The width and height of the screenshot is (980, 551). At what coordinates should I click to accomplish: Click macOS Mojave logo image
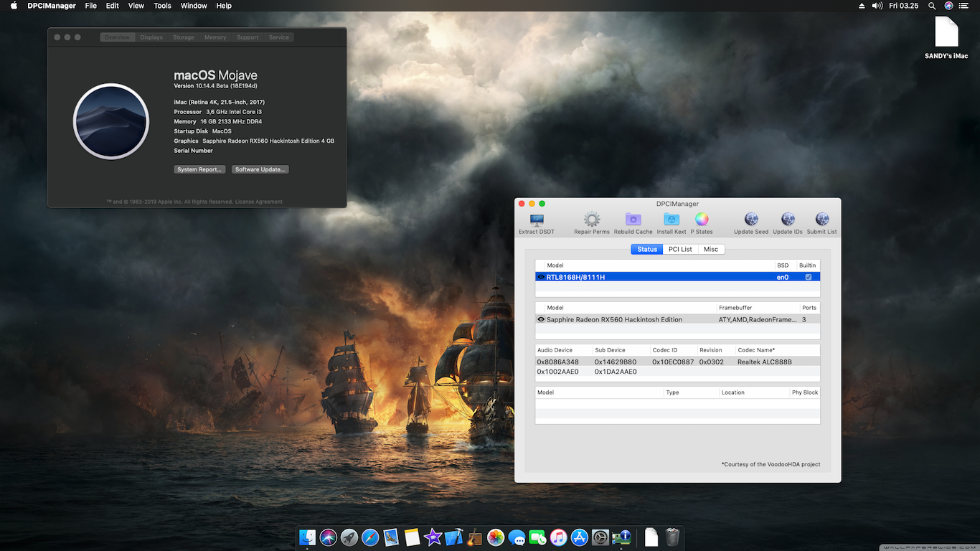pyautogui.click(x=111, y=121)
